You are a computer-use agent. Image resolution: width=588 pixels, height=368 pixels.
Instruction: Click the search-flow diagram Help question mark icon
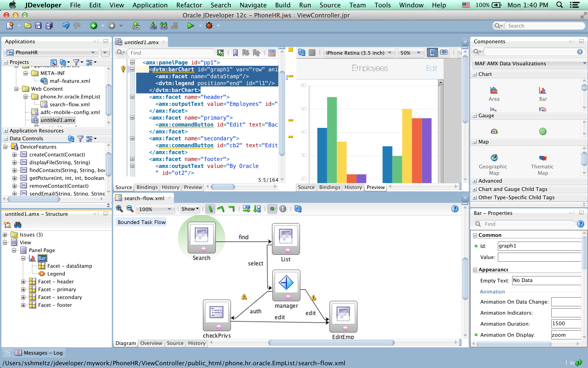tap(455, 209)
